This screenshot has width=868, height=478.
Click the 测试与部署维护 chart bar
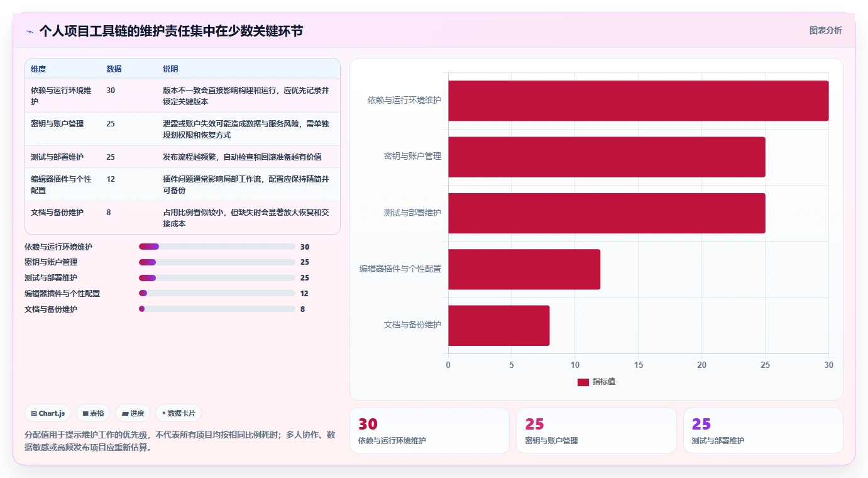[607, 213]
